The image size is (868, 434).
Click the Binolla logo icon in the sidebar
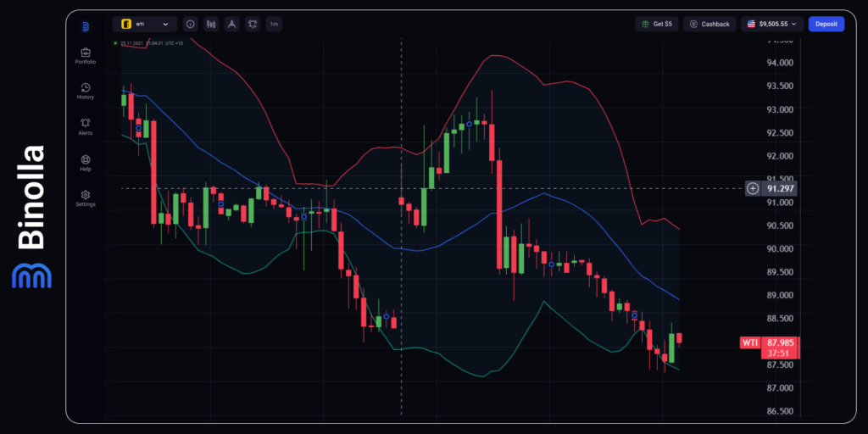(86, 26)
